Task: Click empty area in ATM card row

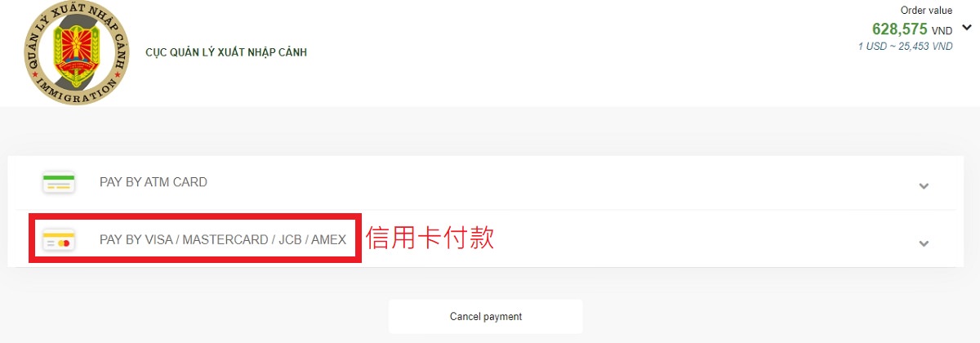Action: point(572,182)
